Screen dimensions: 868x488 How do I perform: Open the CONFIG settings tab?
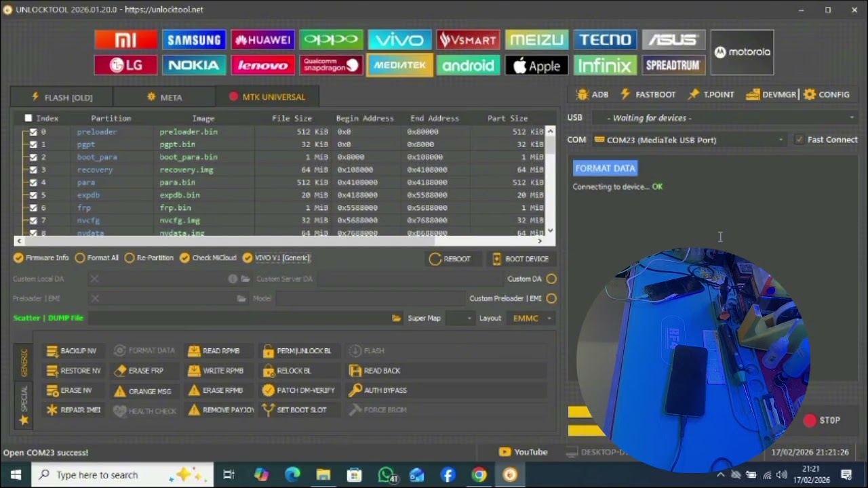pos(827,95)
